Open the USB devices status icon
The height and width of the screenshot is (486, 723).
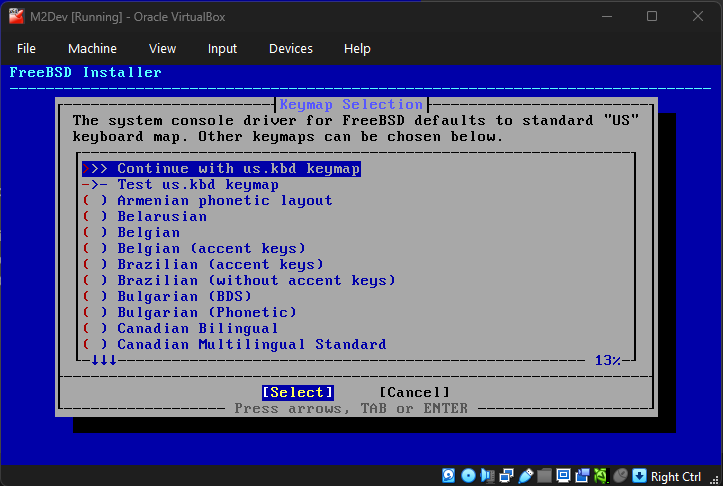coord(524,475)
